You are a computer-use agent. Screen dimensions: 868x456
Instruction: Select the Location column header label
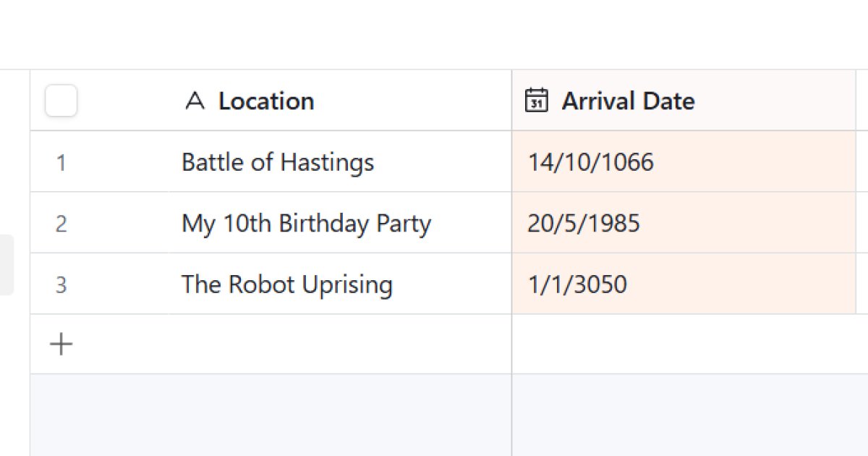coord(266,101)
